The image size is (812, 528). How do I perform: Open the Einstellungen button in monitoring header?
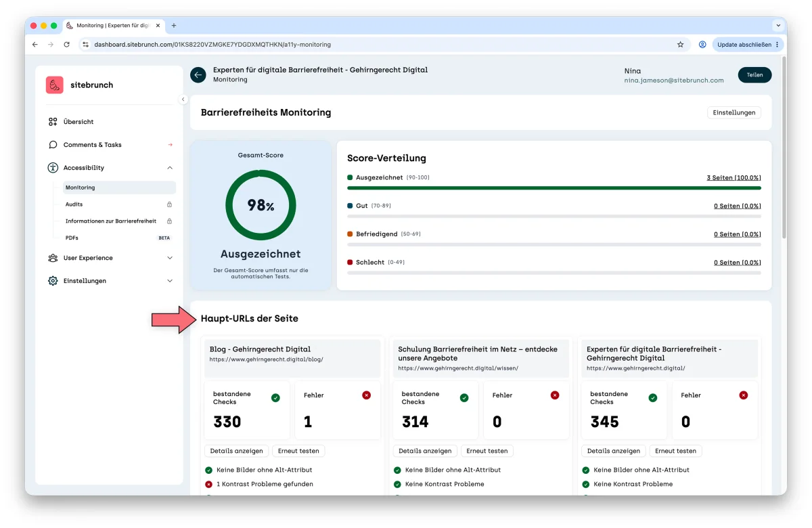click(x=734, y=112)
